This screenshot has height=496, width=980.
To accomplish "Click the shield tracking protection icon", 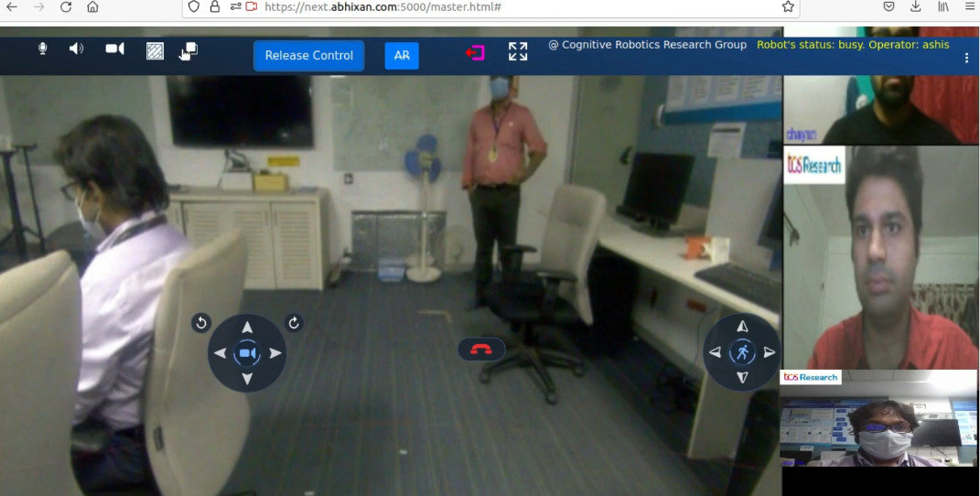I will tap(194, 7).
